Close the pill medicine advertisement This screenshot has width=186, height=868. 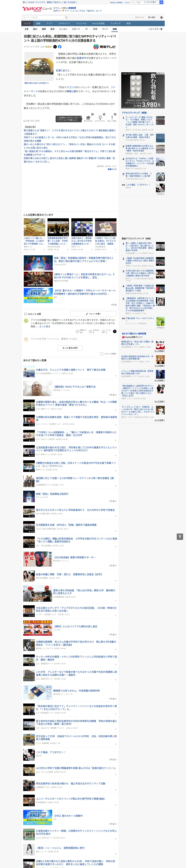[163, 73]
